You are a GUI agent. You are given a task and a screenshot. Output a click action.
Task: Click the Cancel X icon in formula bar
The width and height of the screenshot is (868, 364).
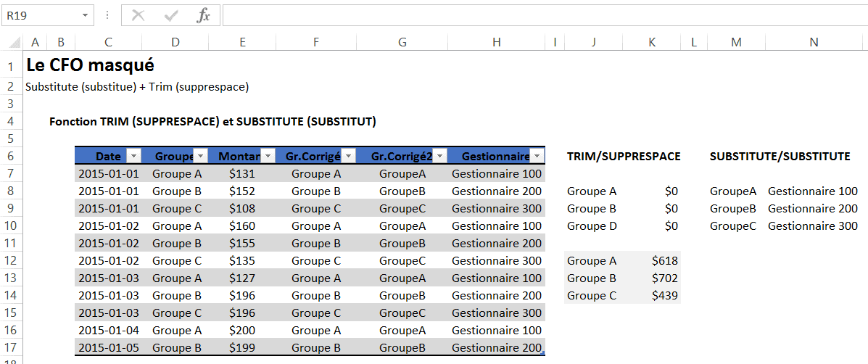[138, 15]
